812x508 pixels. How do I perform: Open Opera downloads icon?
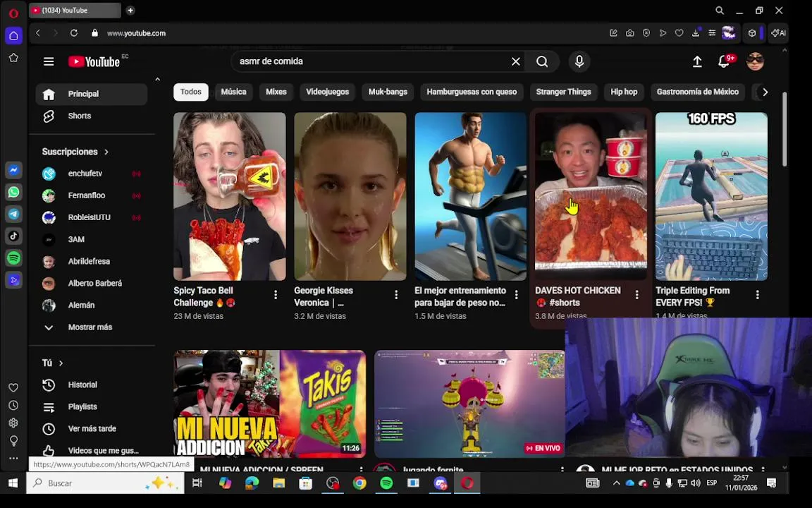(x=696, y=33)
